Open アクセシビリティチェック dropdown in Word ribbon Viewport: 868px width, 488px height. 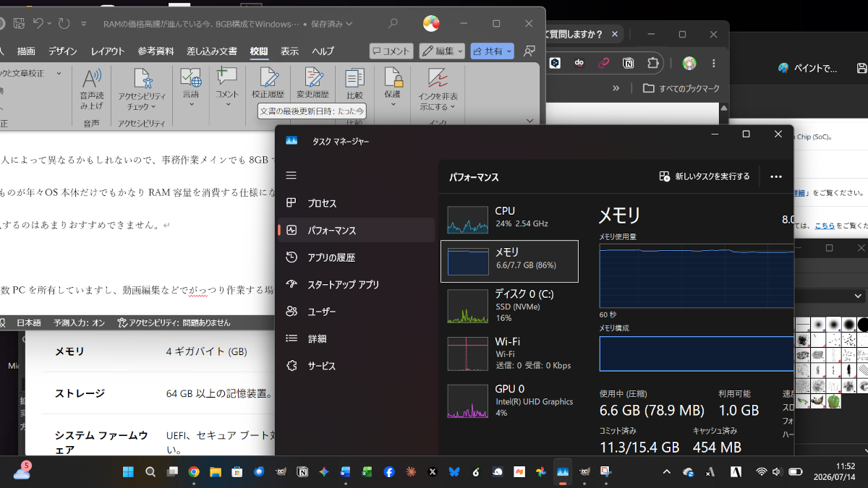[142, 89]
